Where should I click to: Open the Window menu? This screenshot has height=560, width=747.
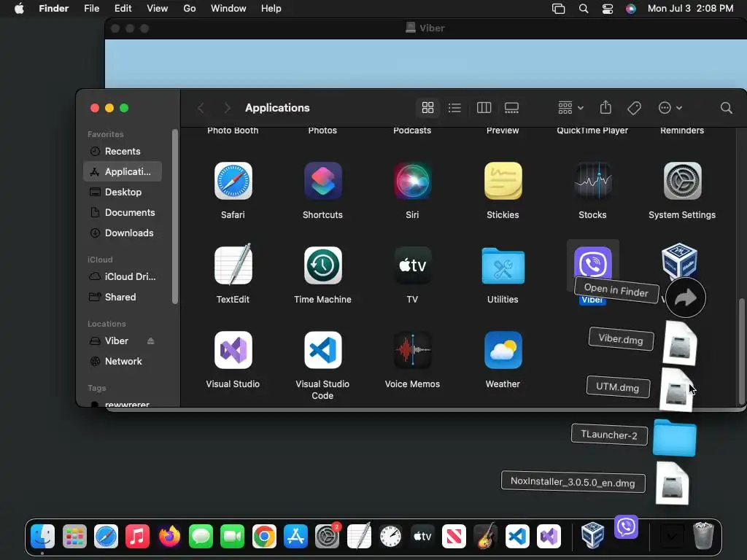click(x=228, y=9)
